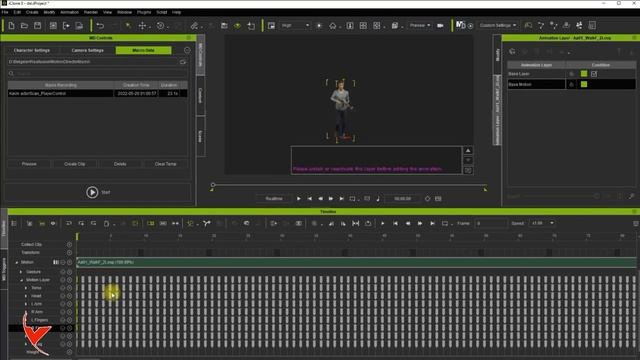Viewport: 640px width, 360px height.
Task: Click the first icon in the Animation Layer panel toolbar
Action: [x=512, y=51]
